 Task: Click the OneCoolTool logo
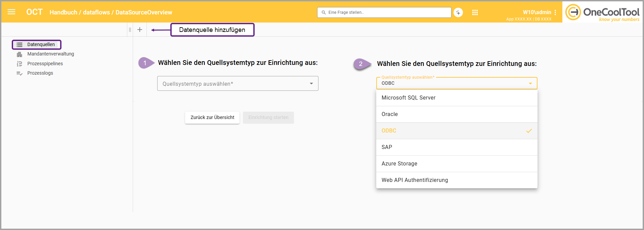(602, 12)
